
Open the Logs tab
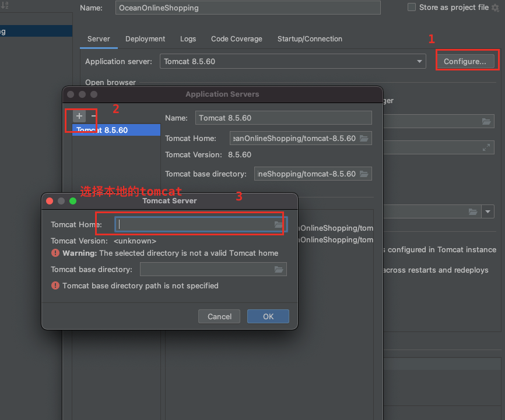(x=188, y=39)
